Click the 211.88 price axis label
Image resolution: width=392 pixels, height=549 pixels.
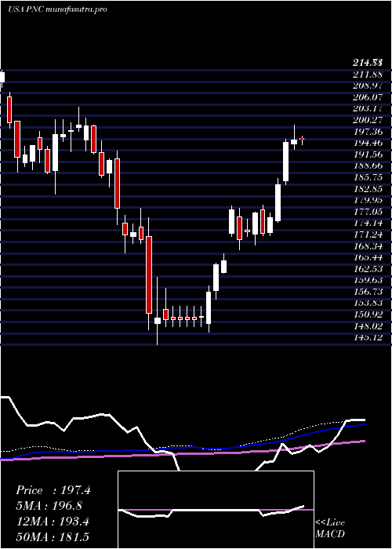click(367, 75)
